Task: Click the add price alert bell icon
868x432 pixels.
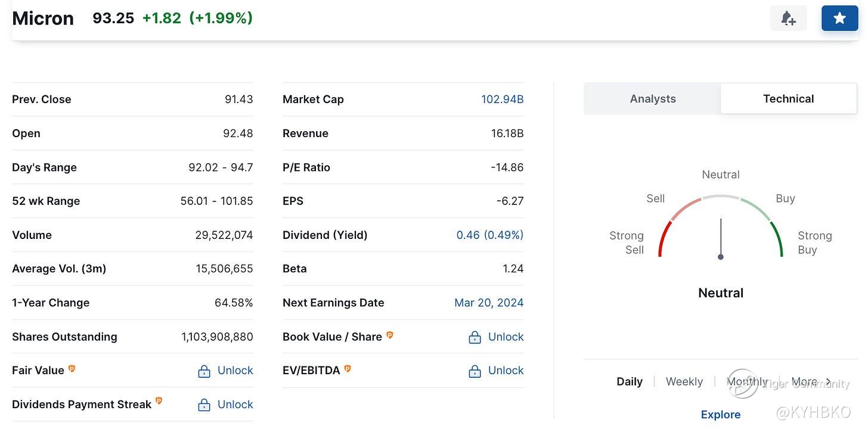Action: [x=788, y=18]
